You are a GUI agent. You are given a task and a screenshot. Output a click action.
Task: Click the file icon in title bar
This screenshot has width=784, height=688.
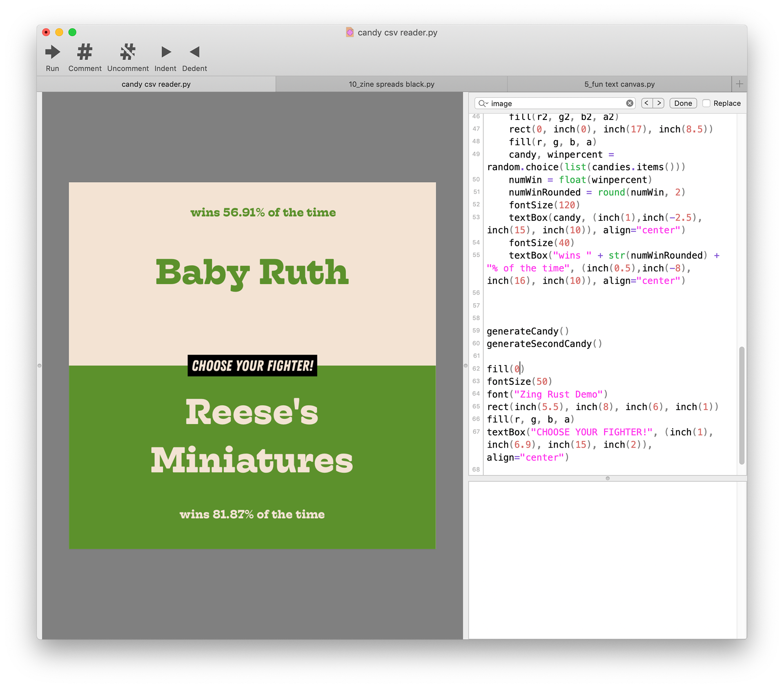point(350,32)
